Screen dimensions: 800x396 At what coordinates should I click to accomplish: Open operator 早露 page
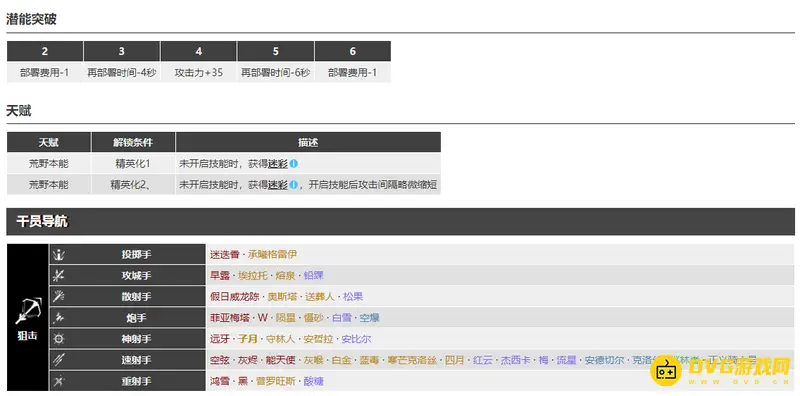click(x=219, y=276)
